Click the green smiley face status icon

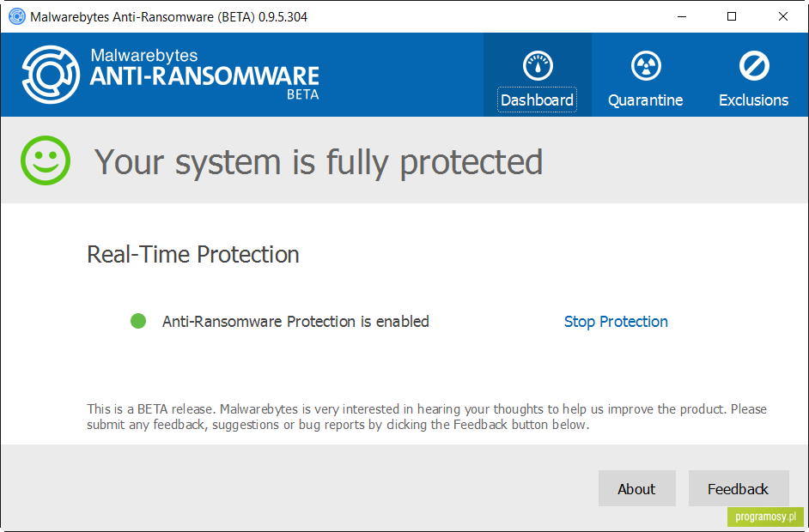pos(46,160)
